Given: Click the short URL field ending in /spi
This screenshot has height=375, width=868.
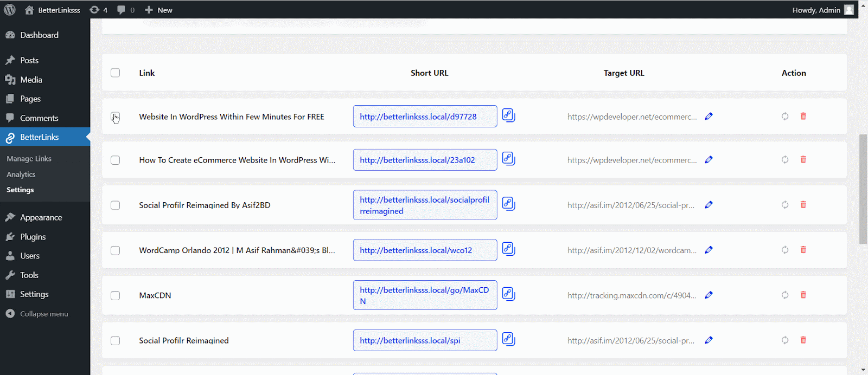Looking at the screenshot, I should click(425, 340).
